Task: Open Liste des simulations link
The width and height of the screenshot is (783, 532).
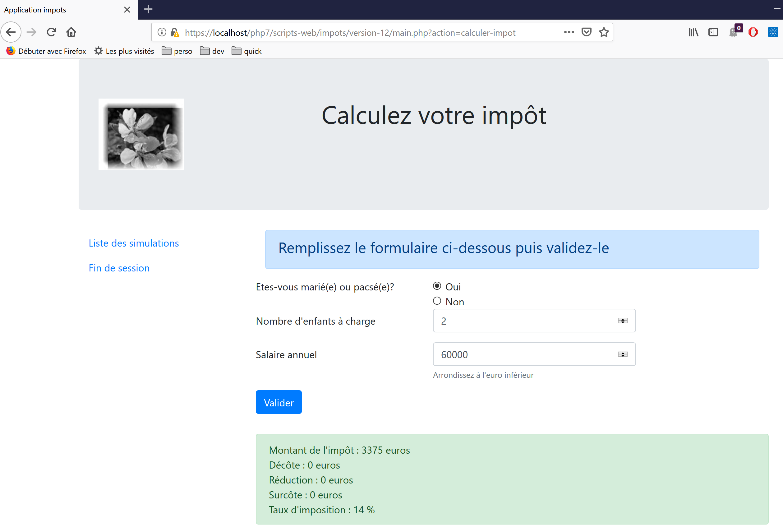Action: click(134, 243)
